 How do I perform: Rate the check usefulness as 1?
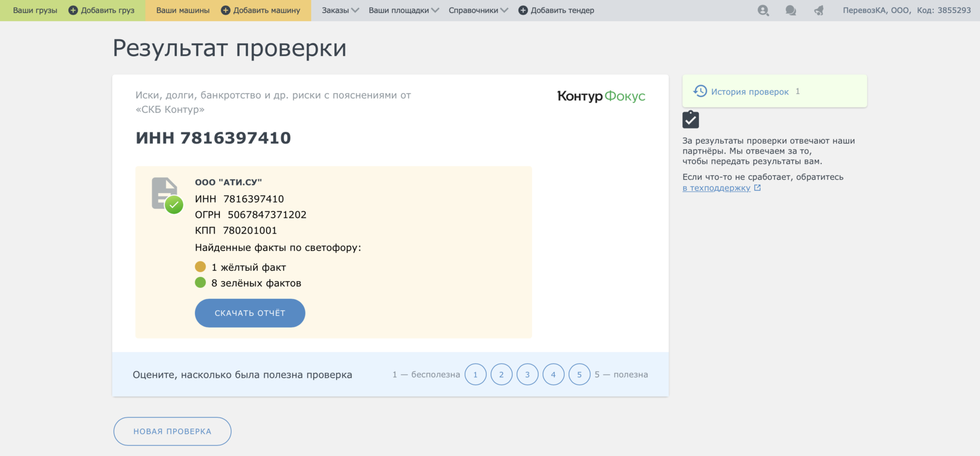(x=475, y=374)
